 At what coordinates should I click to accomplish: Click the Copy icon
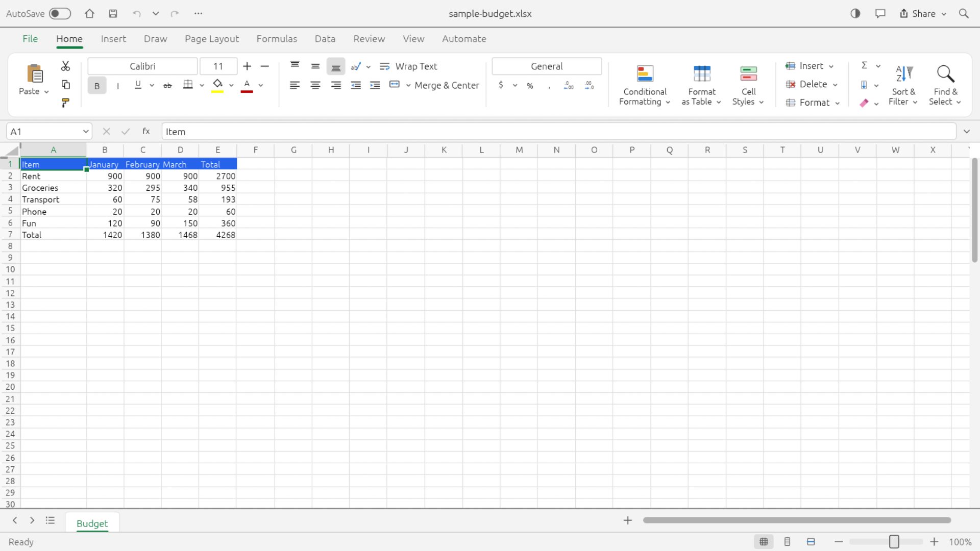click(x=65, y=85)
